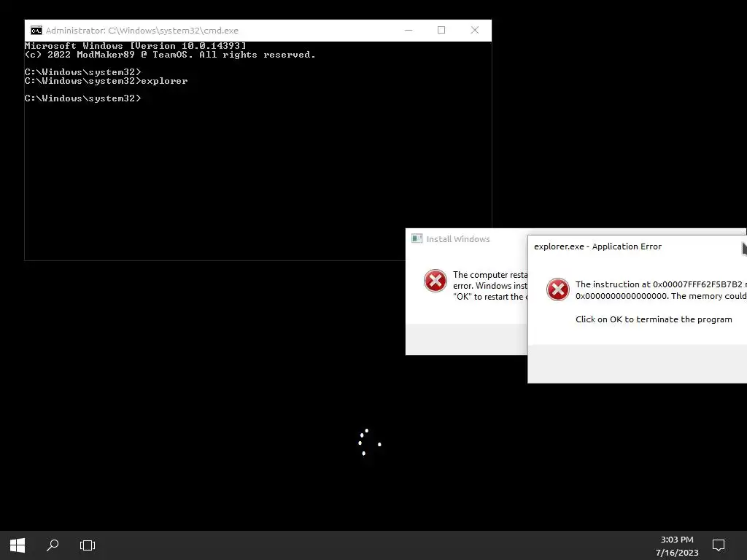747x560 pixels.
Task: Open the Windows Start menu
Action: 18,545
